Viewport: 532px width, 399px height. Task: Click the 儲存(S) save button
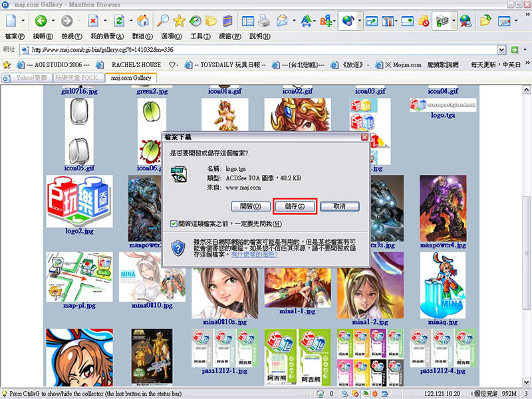tap(293, 207)
